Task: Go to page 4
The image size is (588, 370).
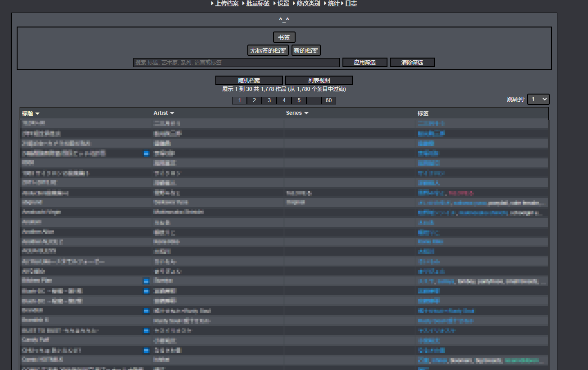Action: pyautogui.click(x=284, y=100)
